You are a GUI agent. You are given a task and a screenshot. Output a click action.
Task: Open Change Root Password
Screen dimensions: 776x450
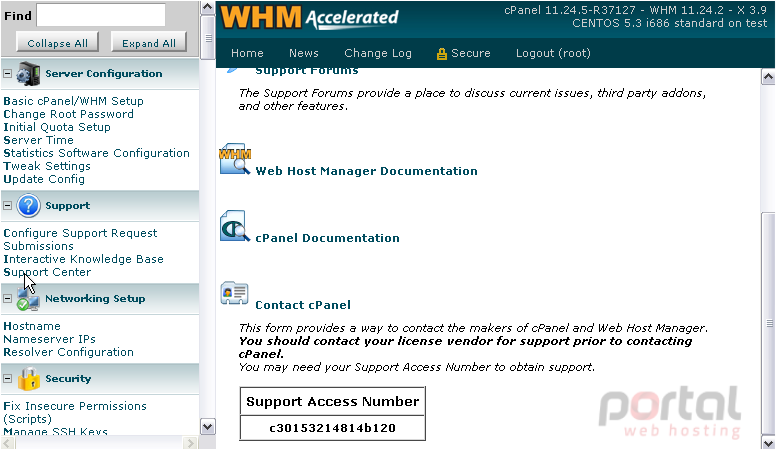(x=68, y=114)
